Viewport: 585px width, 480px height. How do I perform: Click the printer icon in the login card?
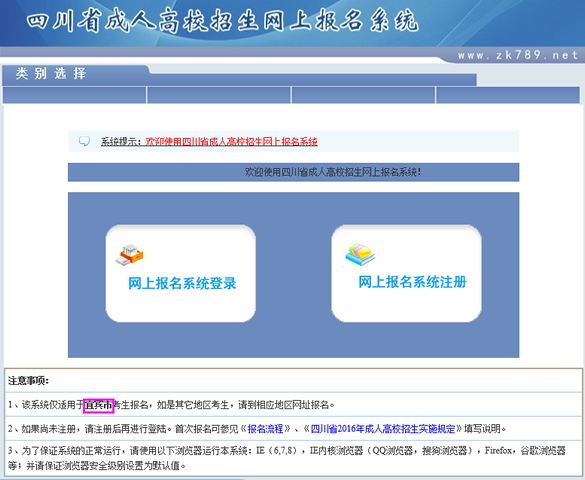(x=129, y=255)
